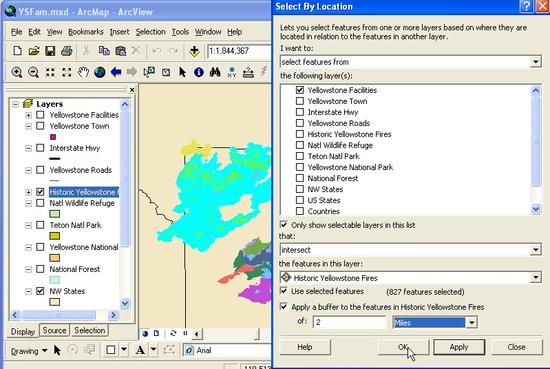Click the Save floppy disk icon
This screenshot has height=369, width=550.
tap(50, 51)
